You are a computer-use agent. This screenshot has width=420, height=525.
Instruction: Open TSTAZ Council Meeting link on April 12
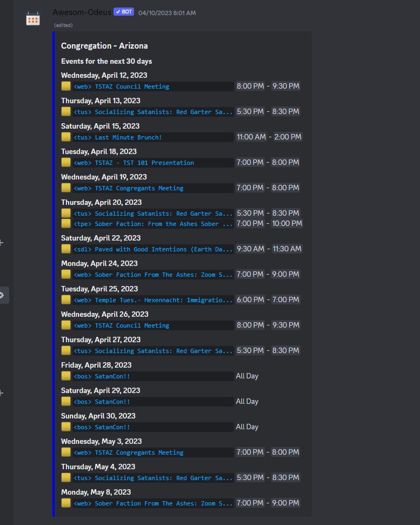pos(122,87)
